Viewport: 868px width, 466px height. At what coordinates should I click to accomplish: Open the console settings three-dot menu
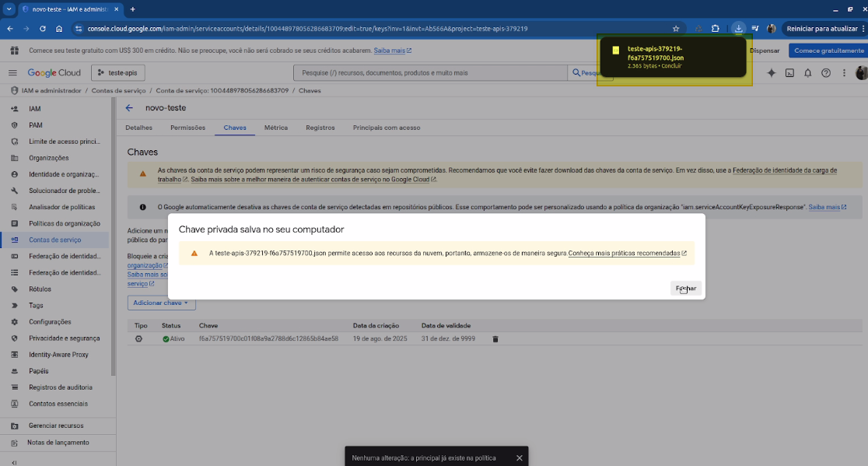[x=844, y=73]
